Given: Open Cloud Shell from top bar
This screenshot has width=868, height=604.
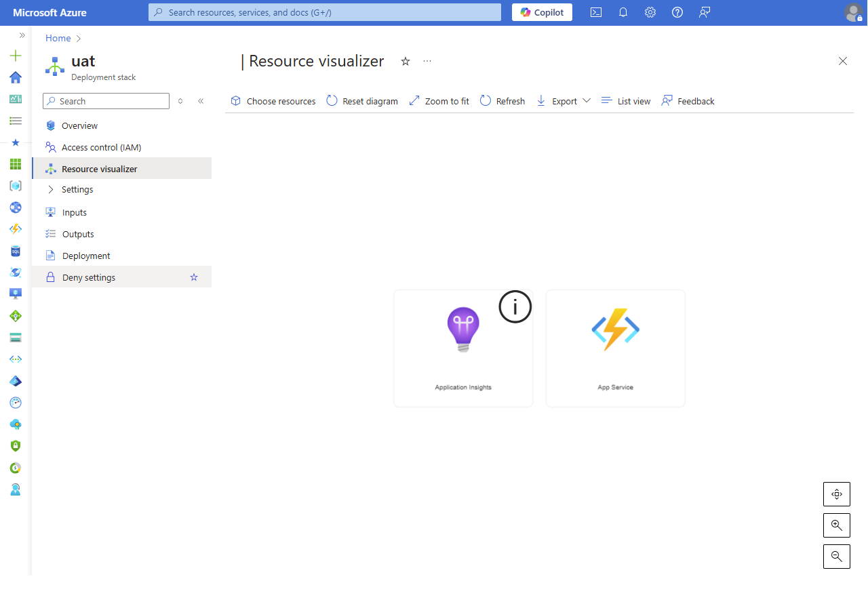Looking at the screenshot, I should coord(596,12).
